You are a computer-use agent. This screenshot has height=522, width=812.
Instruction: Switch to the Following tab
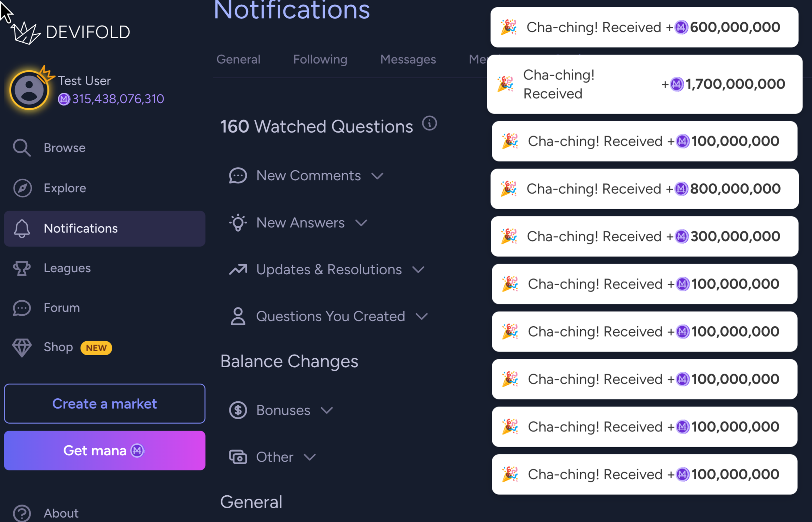[x=320, y=59]
